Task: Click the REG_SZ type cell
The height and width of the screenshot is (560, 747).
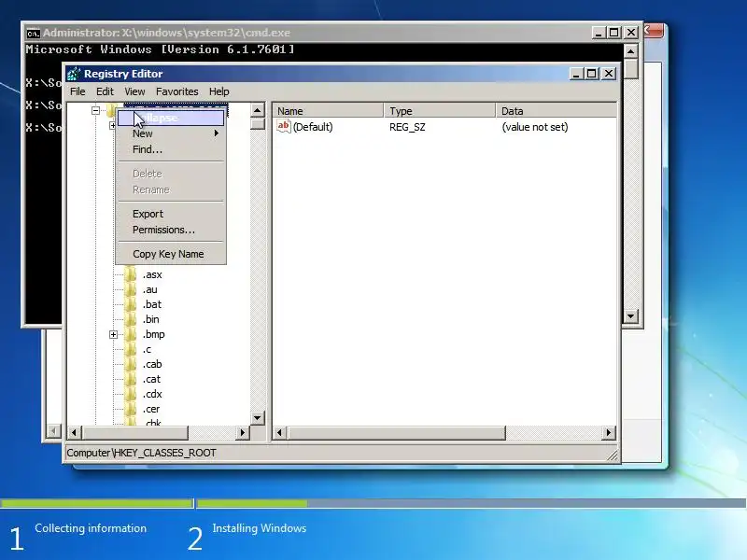Action: pyautogui.click(x=407, y=127)
